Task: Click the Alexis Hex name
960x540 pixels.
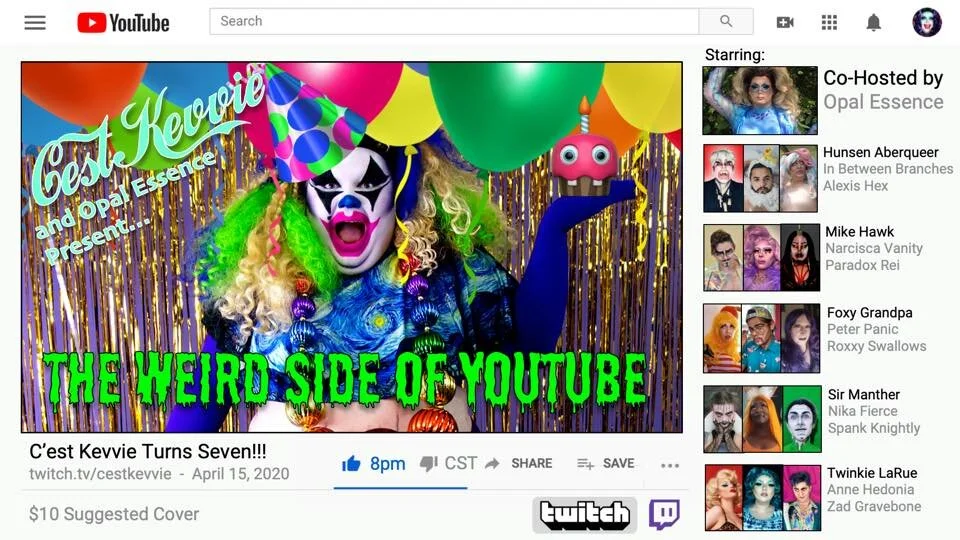Action: (855, 186)
